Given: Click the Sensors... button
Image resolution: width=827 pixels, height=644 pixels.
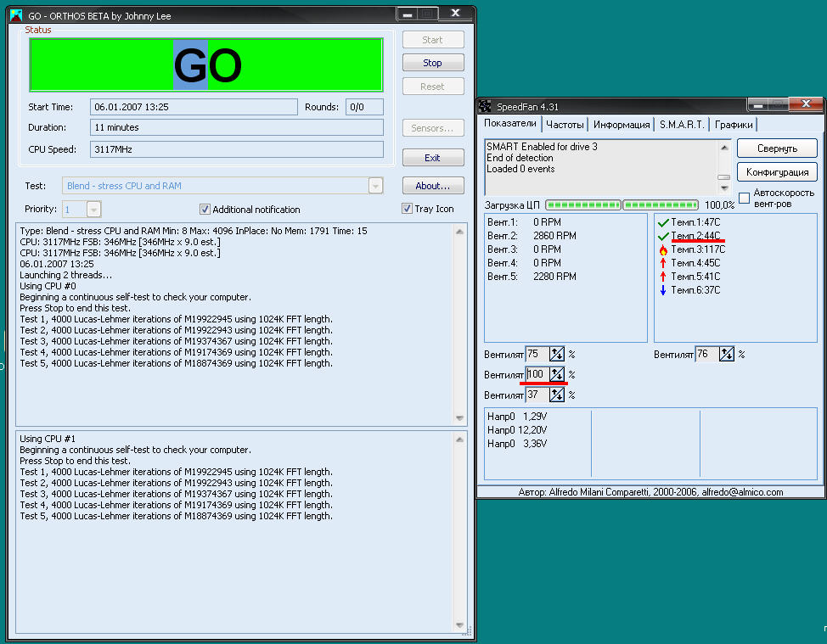Looking at the screenshot, I should tap(433, 128).
